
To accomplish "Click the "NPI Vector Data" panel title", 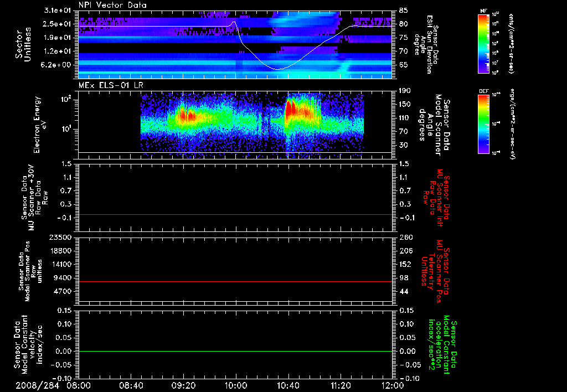I will click(x=112, y=5).
